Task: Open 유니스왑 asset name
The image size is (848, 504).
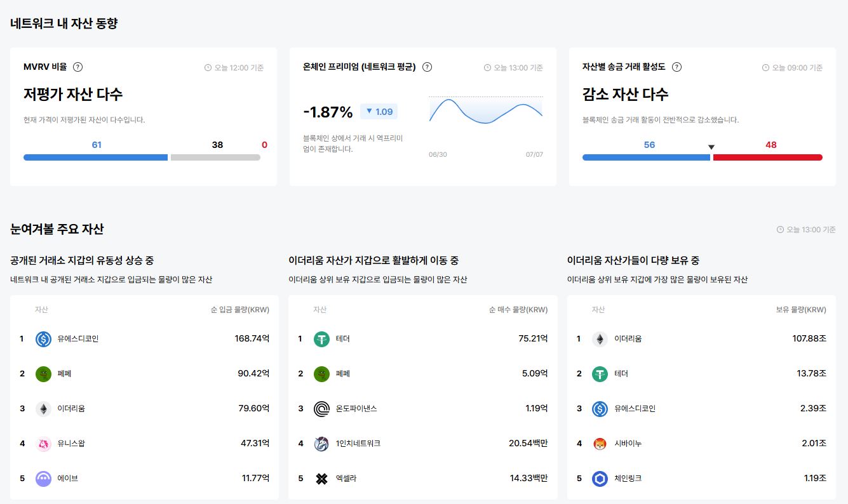Action: [71, 443]
